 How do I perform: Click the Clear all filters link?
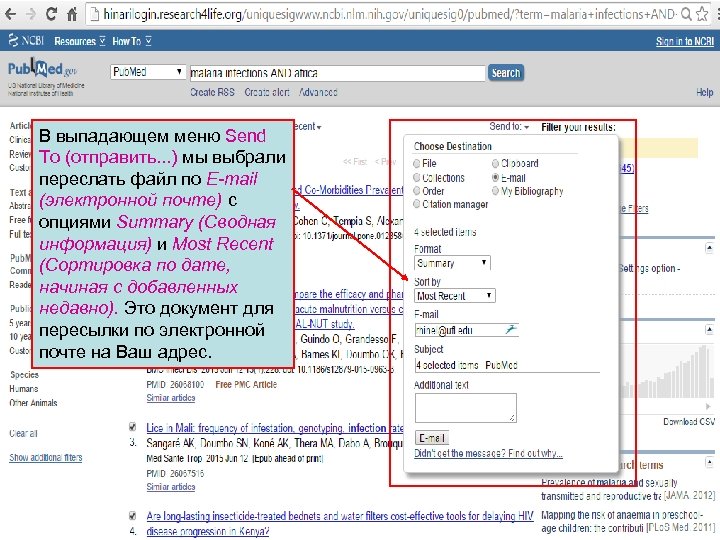pyautogui.click(x=23, y=433)
